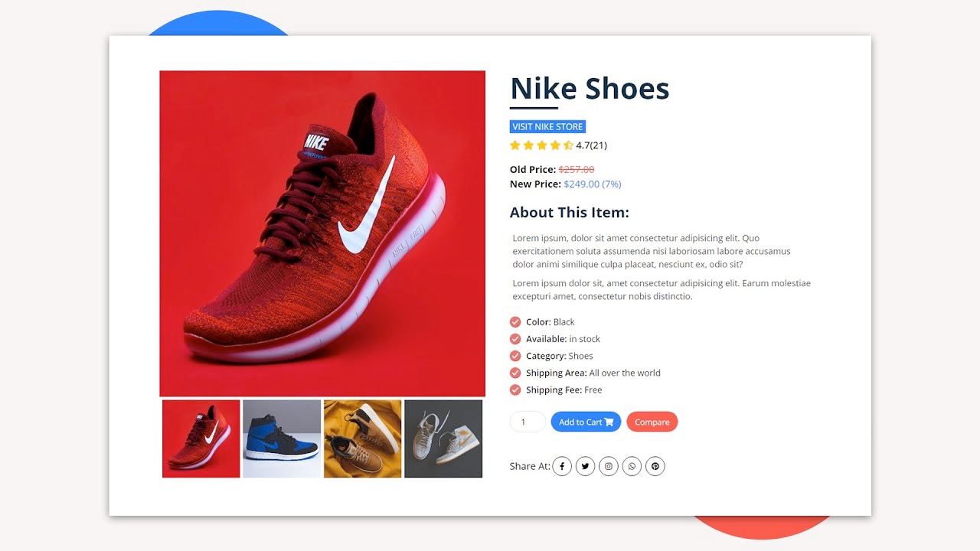This screenshot has width=980, height=551.
Task: Click the checkmark icon beside Shipping Fee
Action: [515, 390]
